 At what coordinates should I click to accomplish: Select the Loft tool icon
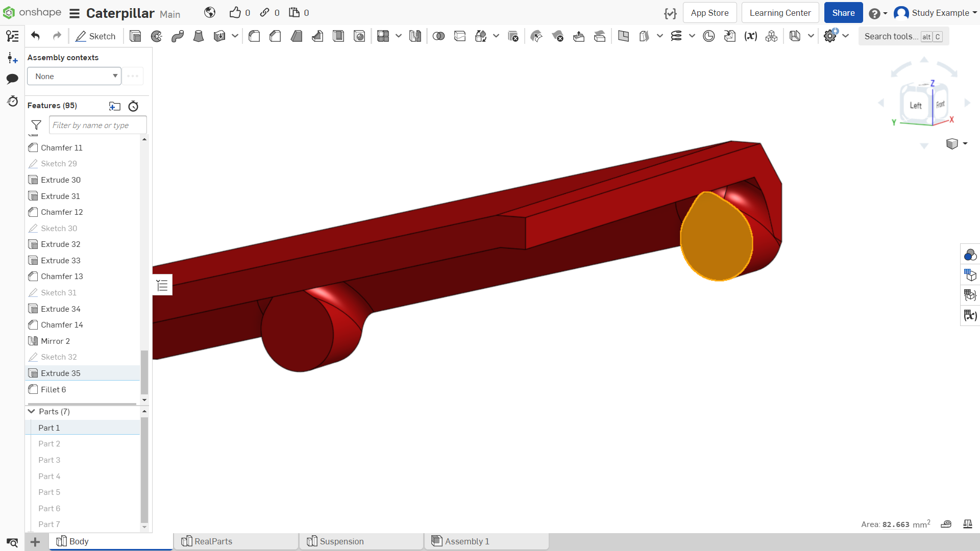click(x=199, y=36)
